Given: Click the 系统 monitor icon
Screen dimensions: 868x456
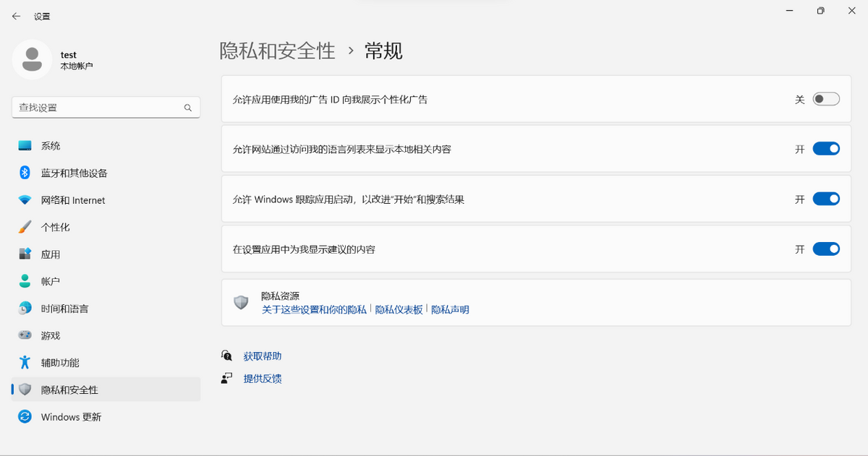Looking at the screenshot, I should click(x=25, y=146).
